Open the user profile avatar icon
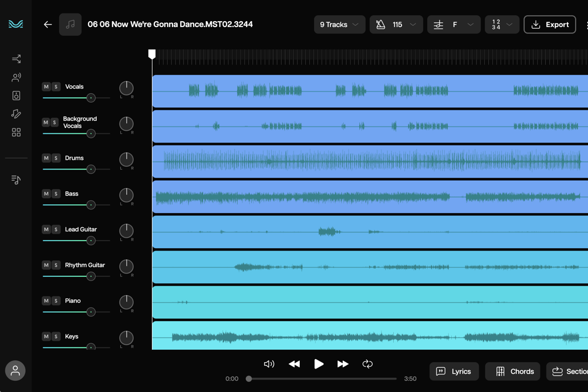Image resolution: width=588 pixels, height=392 pixels. coord(15,370)
